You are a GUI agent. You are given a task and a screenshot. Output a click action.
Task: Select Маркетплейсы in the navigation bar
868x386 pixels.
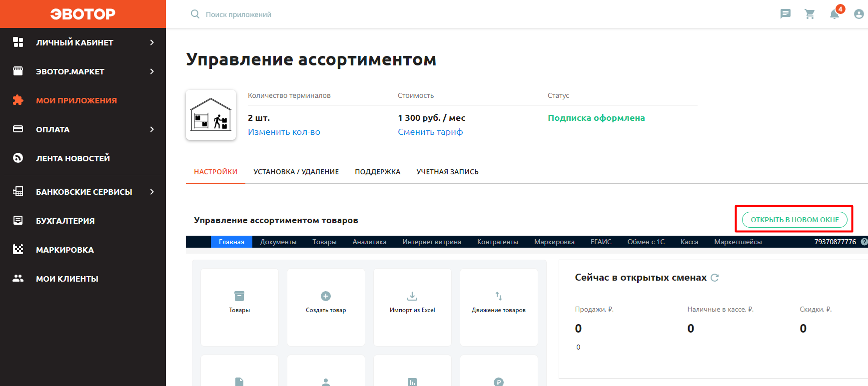738,242
